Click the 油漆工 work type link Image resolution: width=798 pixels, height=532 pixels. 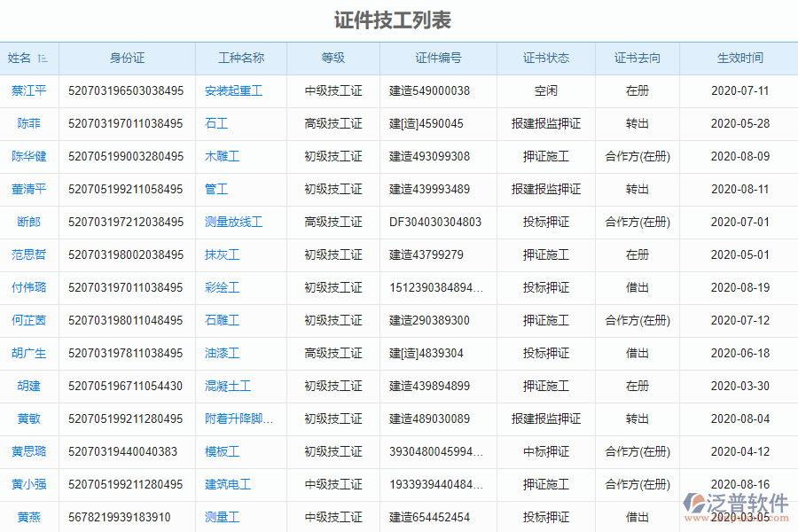tap(223, 353)
